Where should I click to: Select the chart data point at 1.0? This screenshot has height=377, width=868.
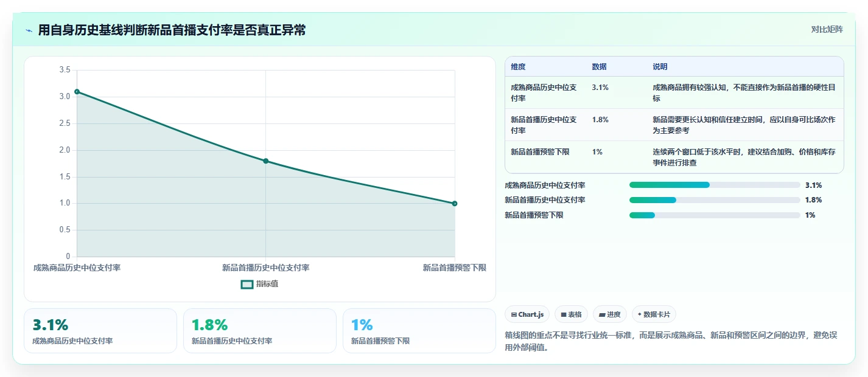pos(455,204)
